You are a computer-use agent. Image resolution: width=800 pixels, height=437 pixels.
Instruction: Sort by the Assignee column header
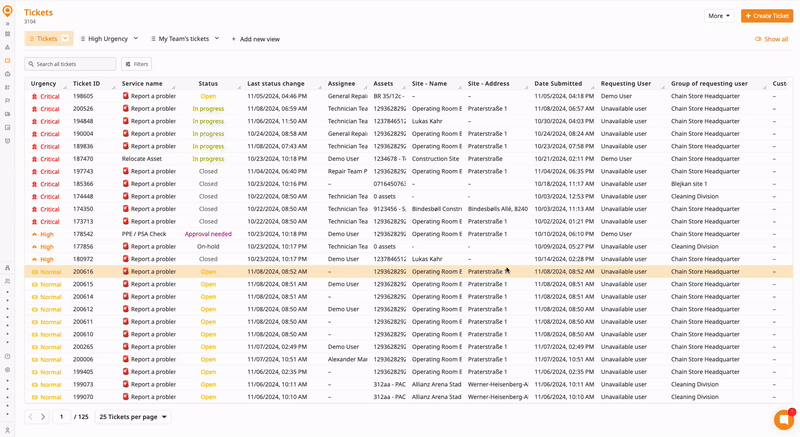pyautogui.click(x=341, y=84)
